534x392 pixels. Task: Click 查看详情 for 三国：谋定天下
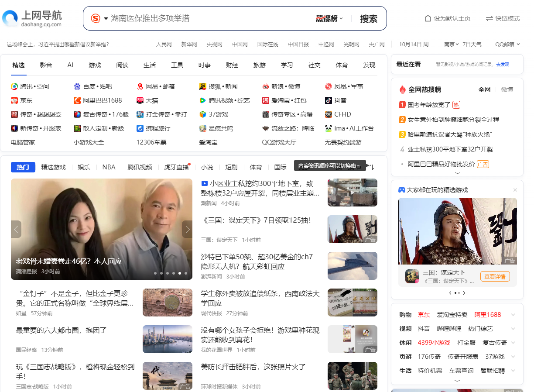tap(495, 276)
